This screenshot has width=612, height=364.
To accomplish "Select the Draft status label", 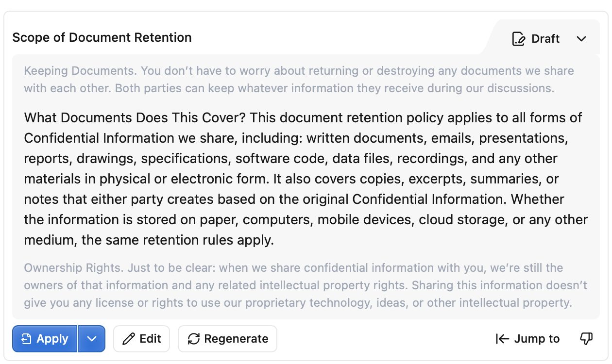I will (545, 39).
